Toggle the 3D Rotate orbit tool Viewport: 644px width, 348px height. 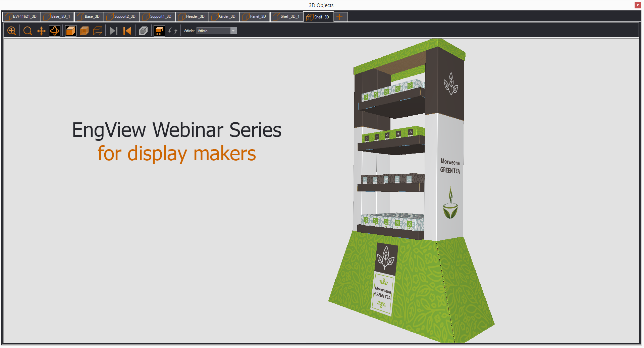pos(55,31)
